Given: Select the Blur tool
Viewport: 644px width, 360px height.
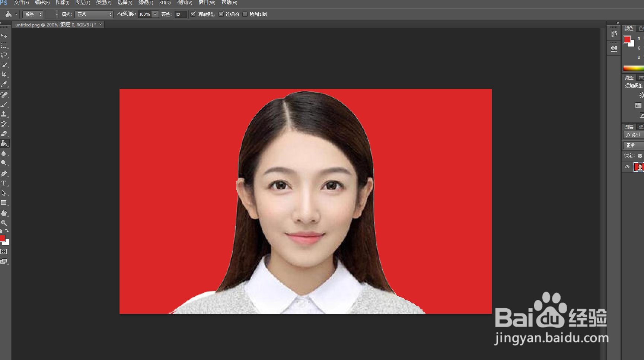Looking at the screenshot, I should click(4, 153).
